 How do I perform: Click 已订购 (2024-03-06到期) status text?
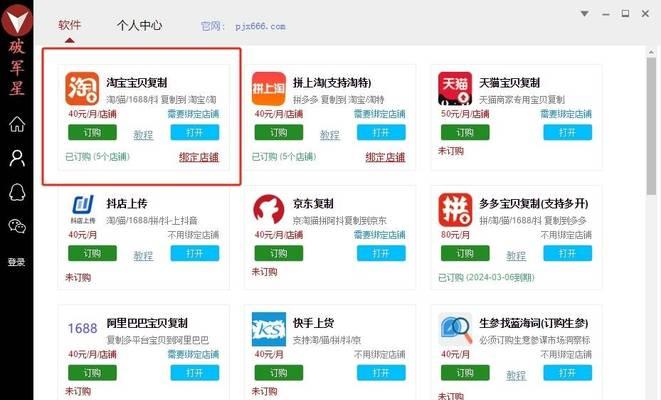point(486,277)
